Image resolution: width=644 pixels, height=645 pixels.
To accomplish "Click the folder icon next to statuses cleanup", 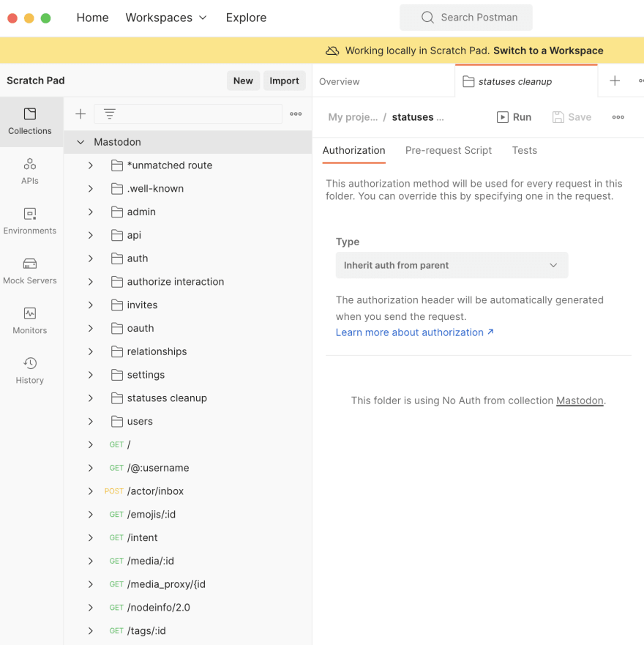I will coord(117,398).
